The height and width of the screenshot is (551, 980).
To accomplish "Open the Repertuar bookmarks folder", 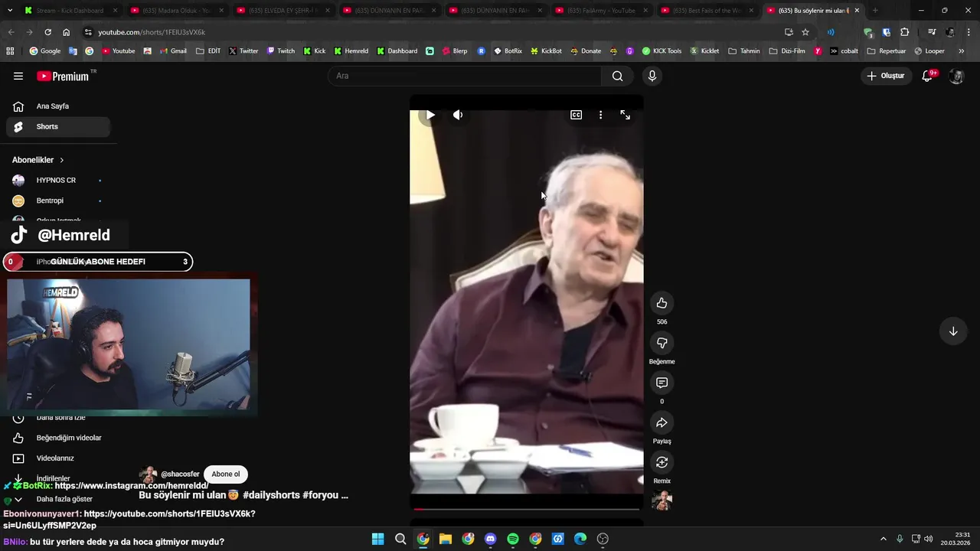I will click(887, 51).
